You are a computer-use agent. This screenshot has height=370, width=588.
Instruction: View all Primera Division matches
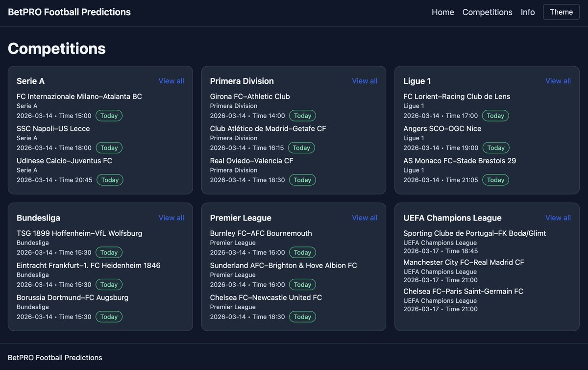tap(365, 81)
